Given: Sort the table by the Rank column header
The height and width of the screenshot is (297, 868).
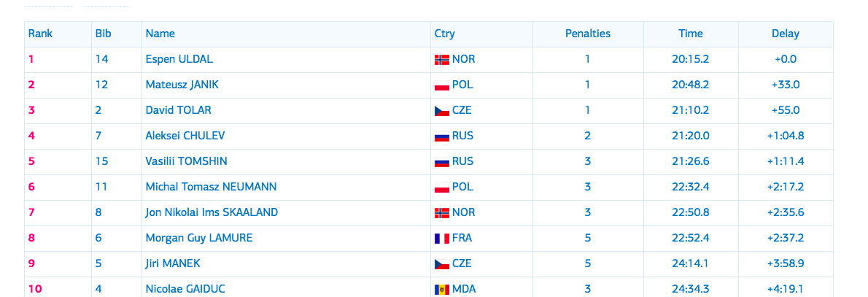Looking at the screenshot, I should click(40, 34).
